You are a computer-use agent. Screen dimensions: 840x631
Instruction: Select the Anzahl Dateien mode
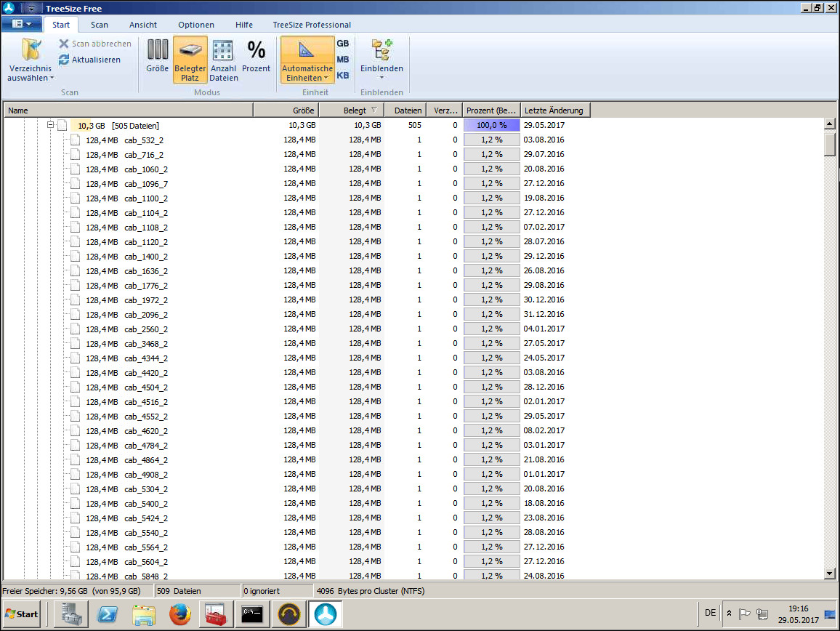pyautogui.click(x=223, y=60)
